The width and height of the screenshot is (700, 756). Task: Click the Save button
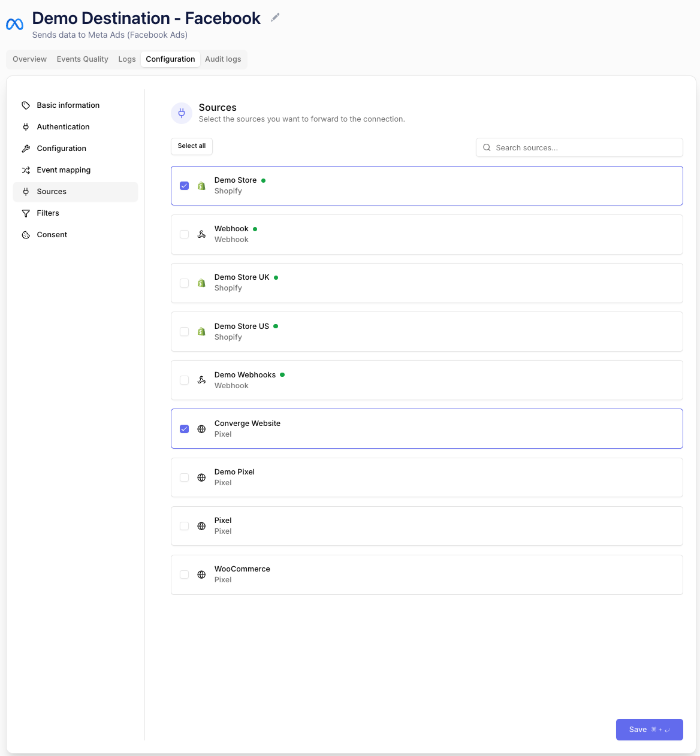[650, 730]
